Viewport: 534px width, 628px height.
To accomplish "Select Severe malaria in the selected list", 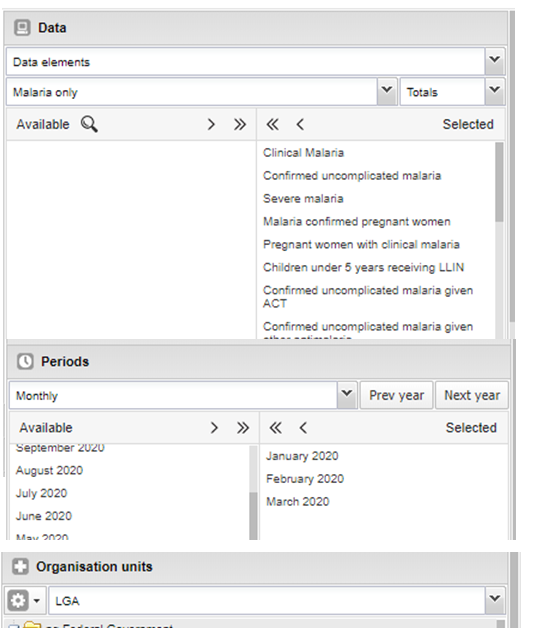I will tap(303, 199).
